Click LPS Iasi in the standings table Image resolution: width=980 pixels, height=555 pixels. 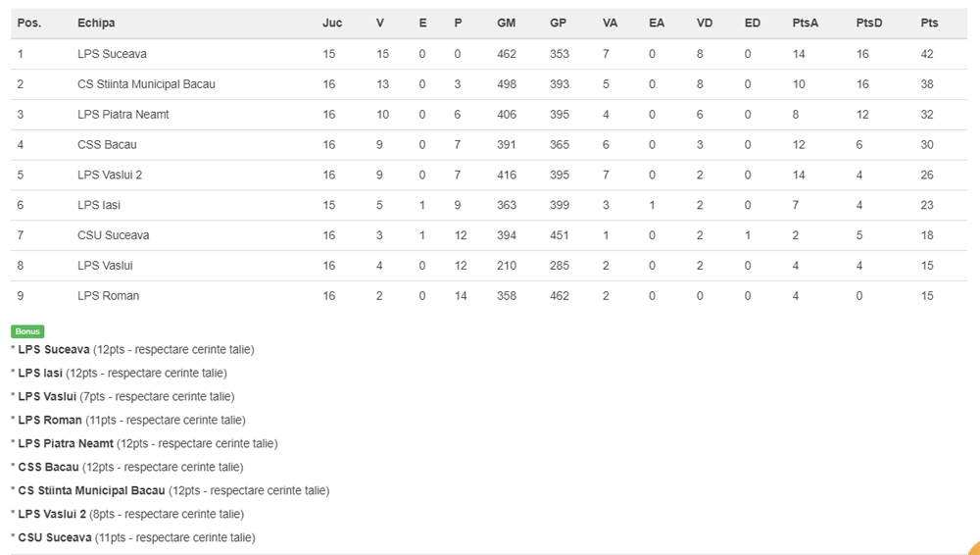tap(99, 206)
